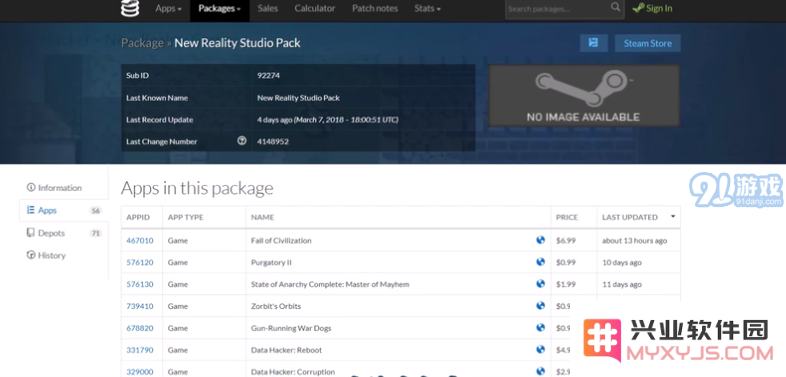Open app ID 576120 link
The image size is (786, 377).
pyautogui.click(x=140, y=263)
